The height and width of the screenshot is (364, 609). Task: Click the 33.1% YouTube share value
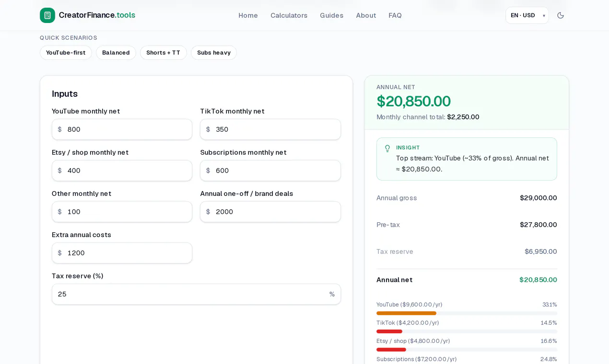[x=550, y=305]
